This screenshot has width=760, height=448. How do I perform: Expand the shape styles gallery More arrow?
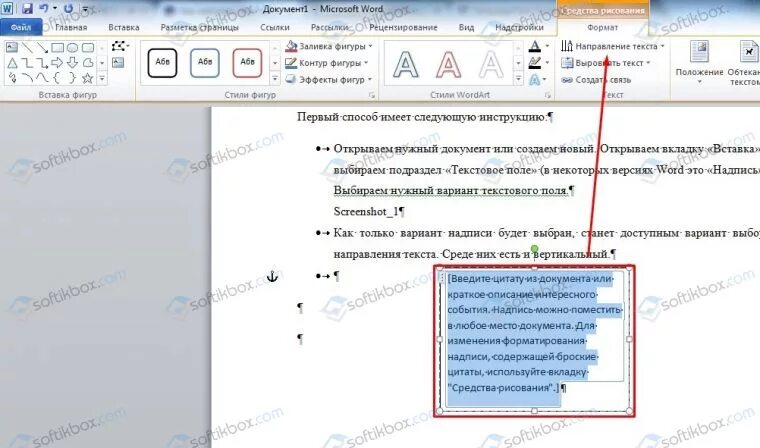(x=275, y=78)
